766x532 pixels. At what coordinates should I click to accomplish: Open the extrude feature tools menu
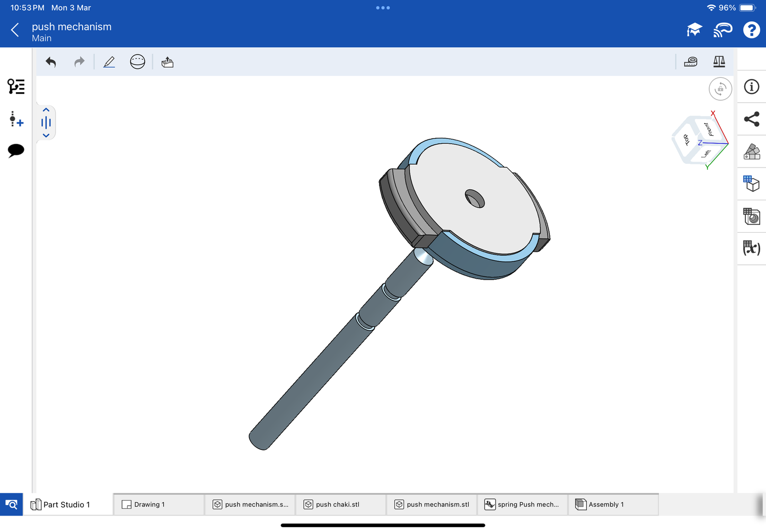click(168, 62)
